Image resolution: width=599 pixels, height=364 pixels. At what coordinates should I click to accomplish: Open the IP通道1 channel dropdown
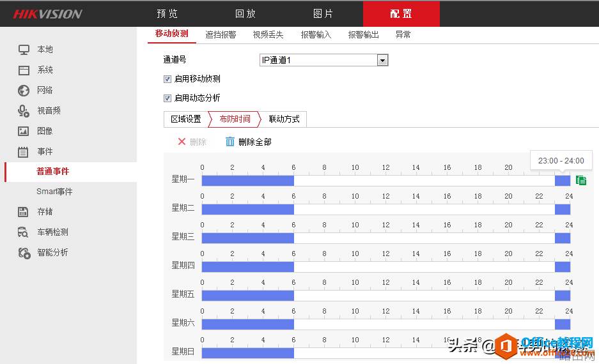[x=324, y=60]
